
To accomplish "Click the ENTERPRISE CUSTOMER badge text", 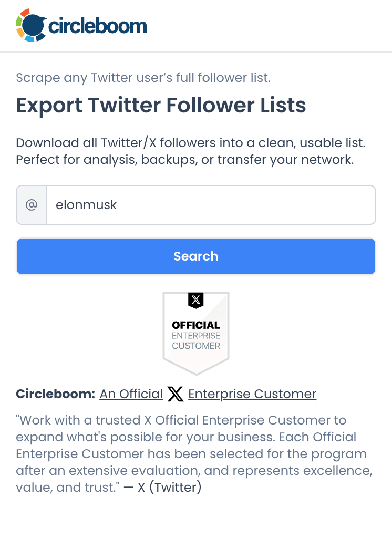I will [195, 340].
